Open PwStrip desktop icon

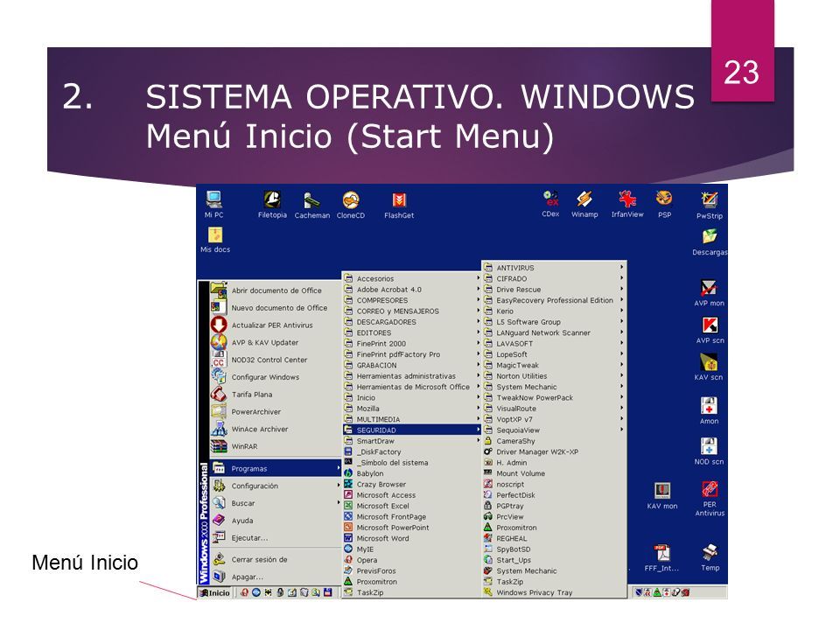click(x=710, y=205)
